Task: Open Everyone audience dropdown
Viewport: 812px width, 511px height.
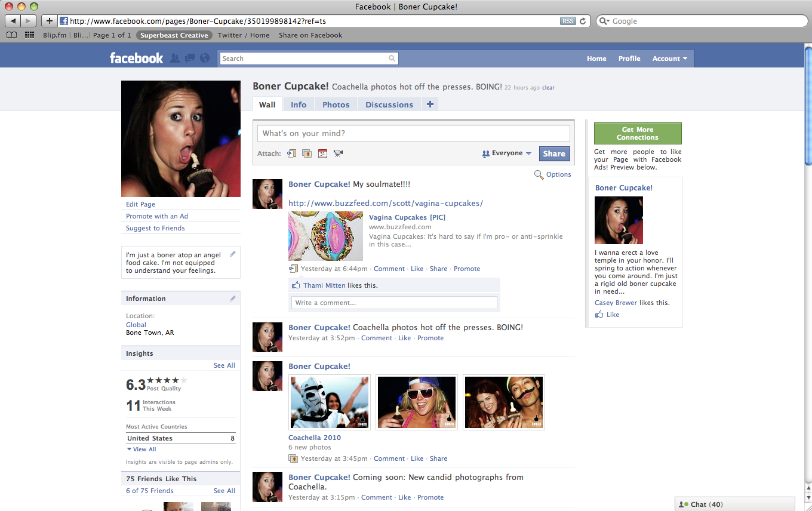Action: pos(506,153)
